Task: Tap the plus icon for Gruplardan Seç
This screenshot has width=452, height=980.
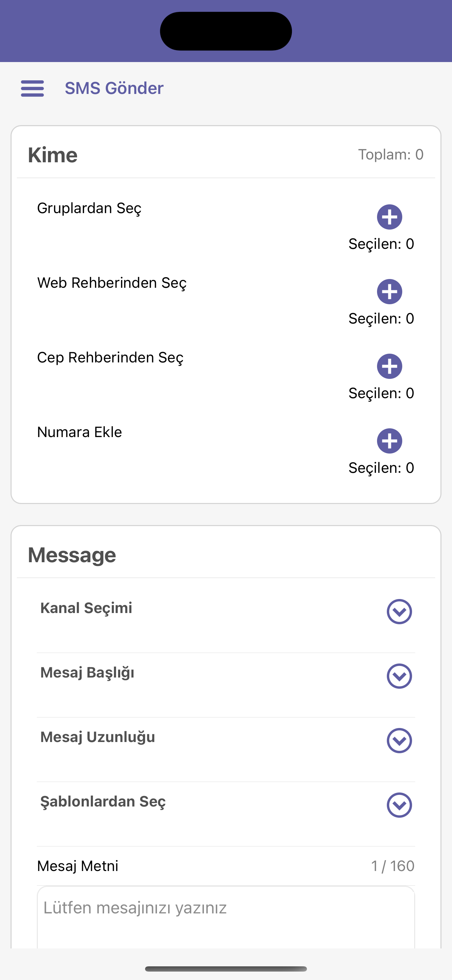Action: (x=389, y=217)
